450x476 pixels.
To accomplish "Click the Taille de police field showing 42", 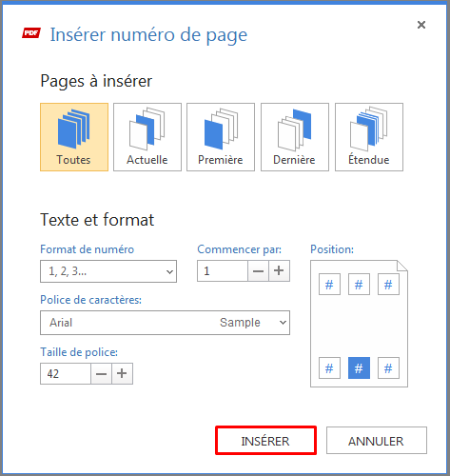I will pos(66,374).
